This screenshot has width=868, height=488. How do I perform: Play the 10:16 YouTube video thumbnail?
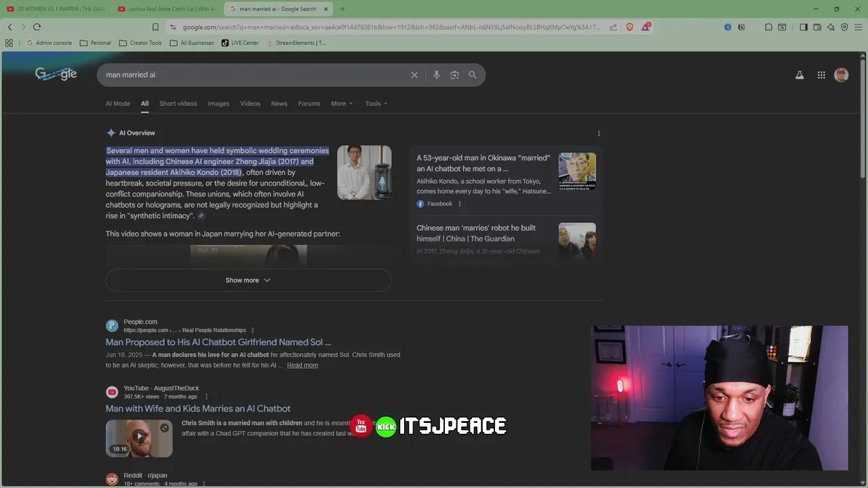coord(139,439)
